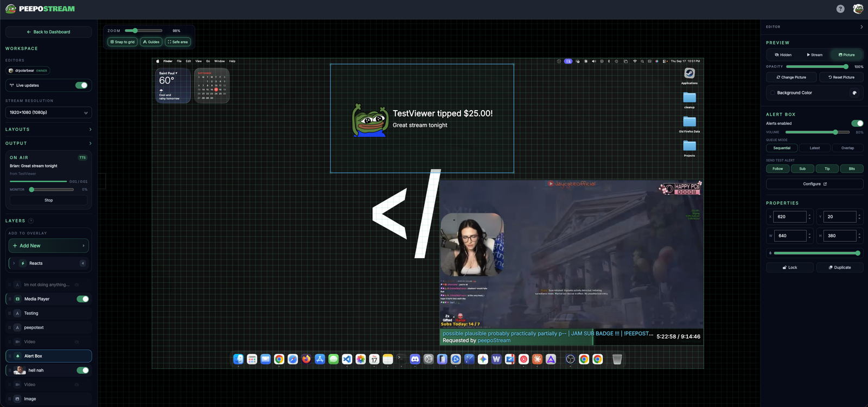868x407 pixels.
Task: Show the hidden 'Im not doing anything...' layer
Action: [x=77, y=285]
